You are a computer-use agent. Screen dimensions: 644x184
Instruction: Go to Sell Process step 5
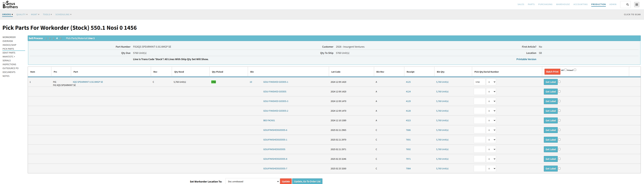pyautogui.click(x=60, y=38)
